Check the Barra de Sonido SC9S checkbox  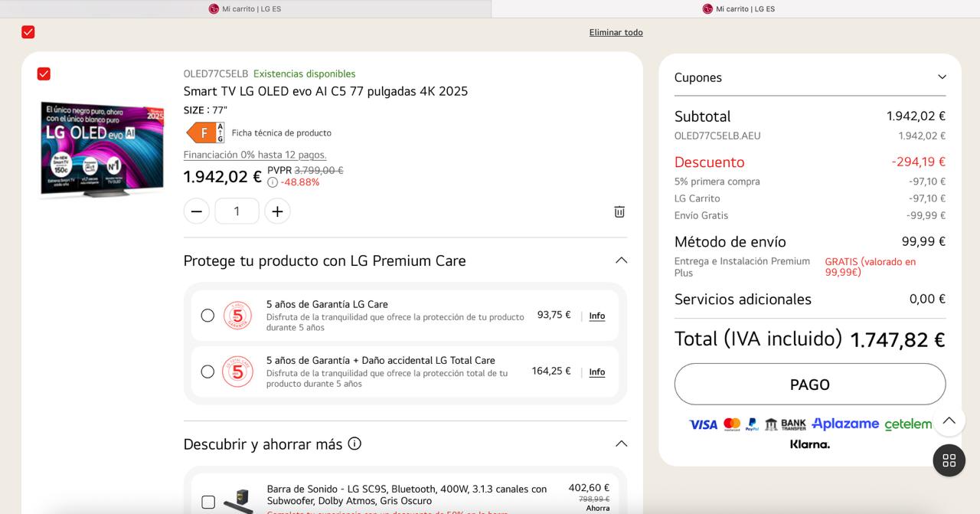208,502
